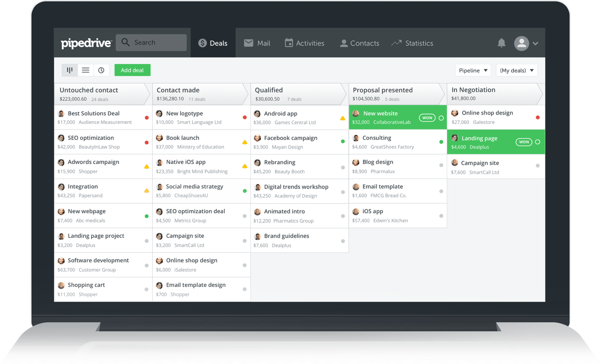Click red dot on Online shop design negotiation
Screen dimensions: 601x364
[x=538, y=117]
